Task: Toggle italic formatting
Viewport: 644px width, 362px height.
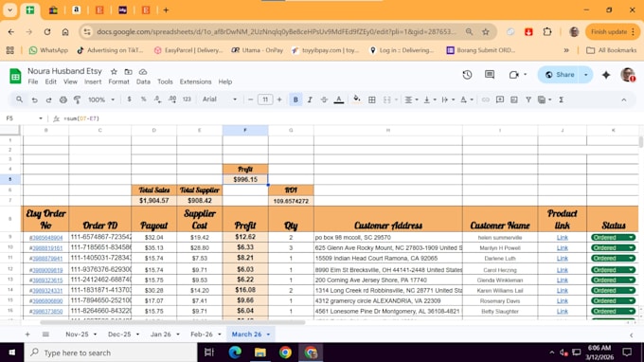Action: (310, 100)
